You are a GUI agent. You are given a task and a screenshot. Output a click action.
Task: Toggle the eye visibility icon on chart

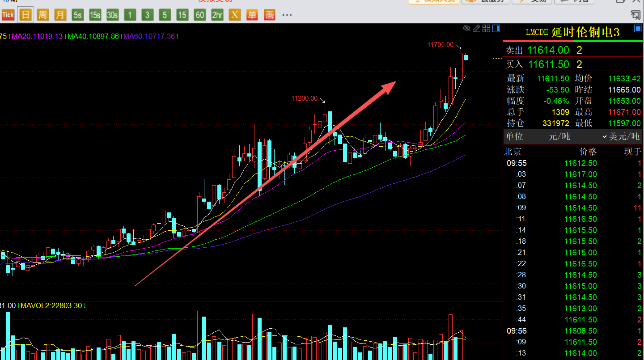pos(466,29)
